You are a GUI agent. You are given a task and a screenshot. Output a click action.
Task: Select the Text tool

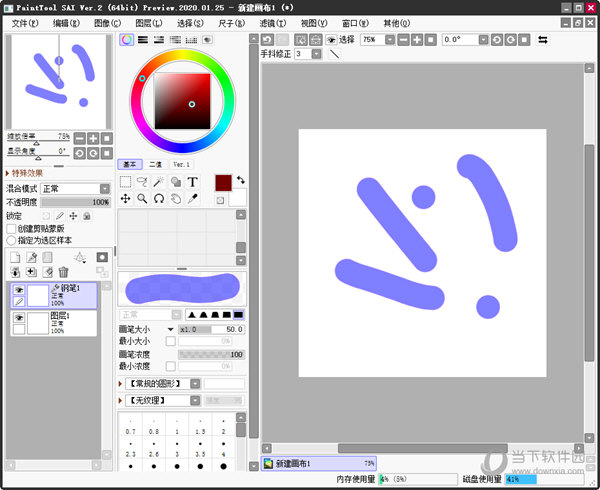pos(192,182)
